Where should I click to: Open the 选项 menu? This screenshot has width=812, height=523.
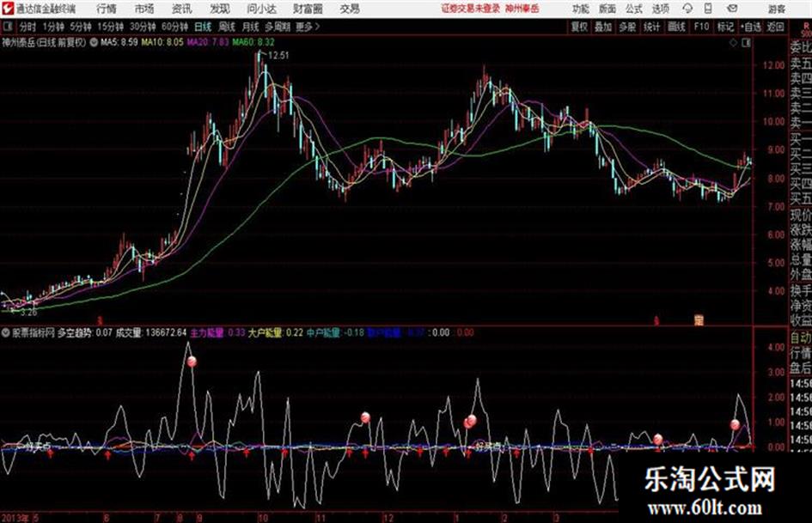pos(660,9)
